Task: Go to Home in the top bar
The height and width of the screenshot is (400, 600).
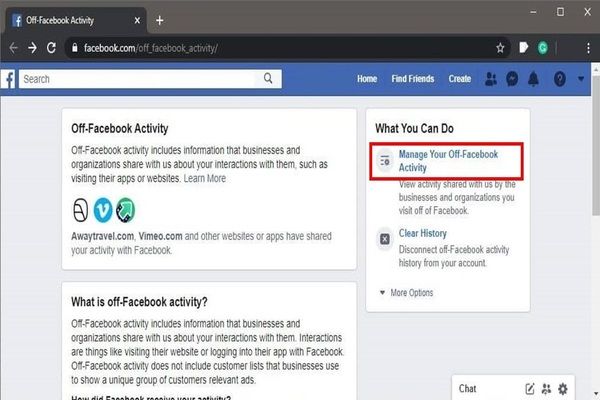Action: click(x=367, y=79)
